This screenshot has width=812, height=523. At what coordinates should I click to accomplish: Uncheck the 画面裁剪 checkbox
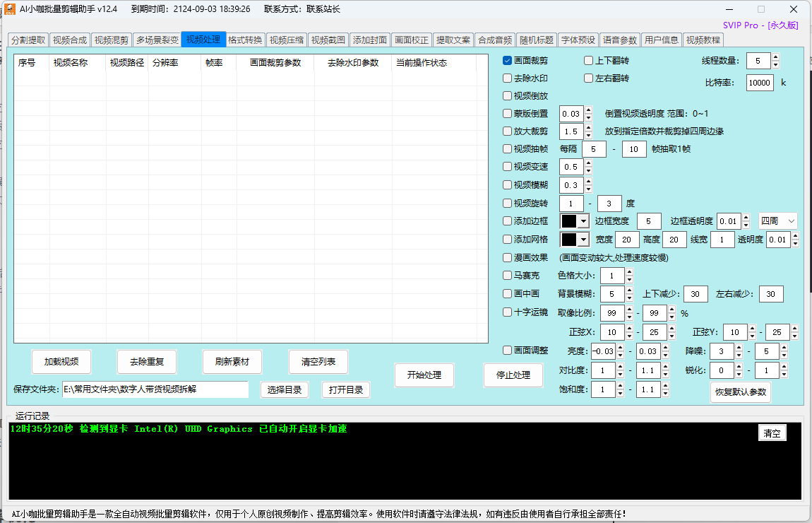click(508, 61)
